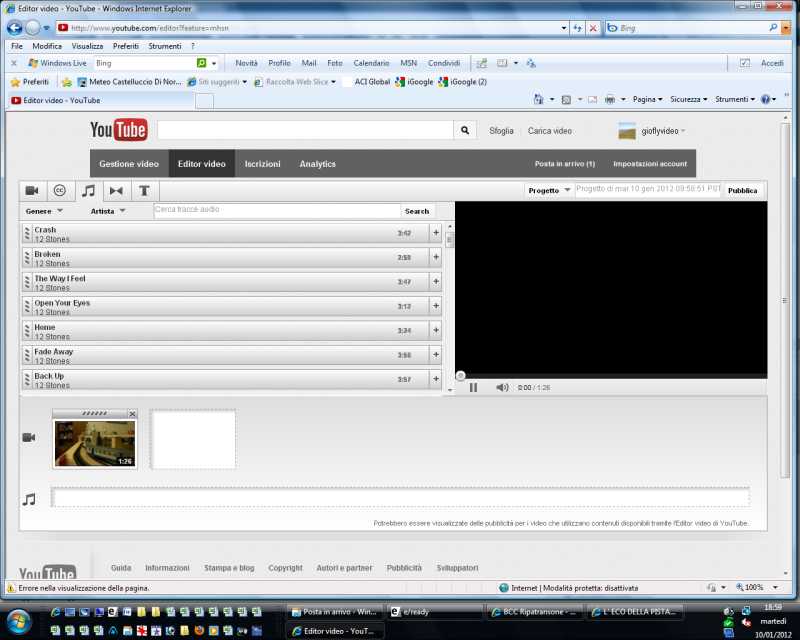The image size is (800, 640).
Task: Open the Carica video link
Action: coord(549,131)
